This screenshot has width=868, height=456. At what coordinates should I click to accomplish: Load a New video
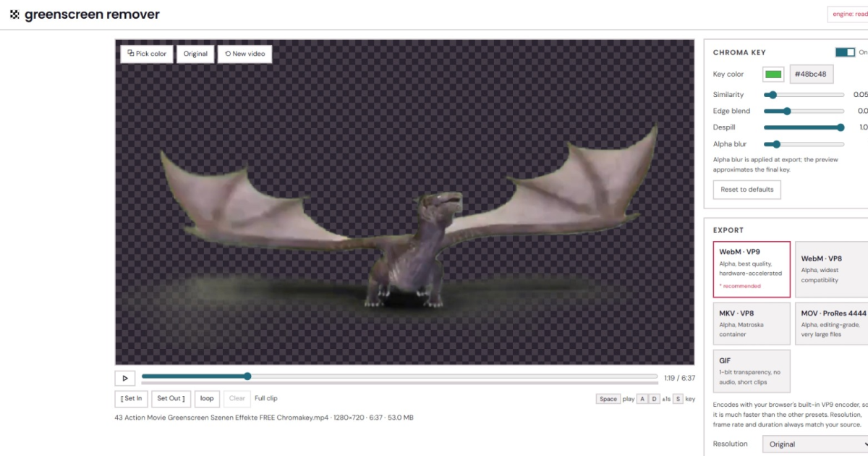(x=244, y=54)
